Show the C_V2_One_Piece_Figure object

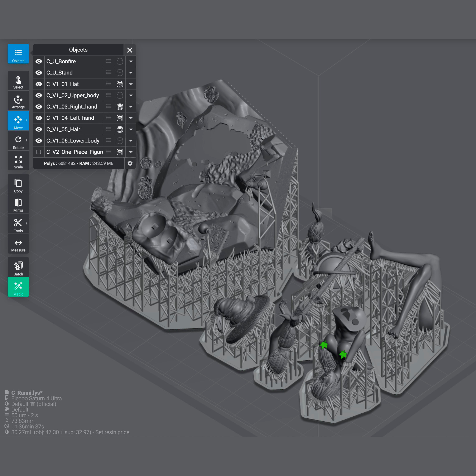(x=39, y=152)
